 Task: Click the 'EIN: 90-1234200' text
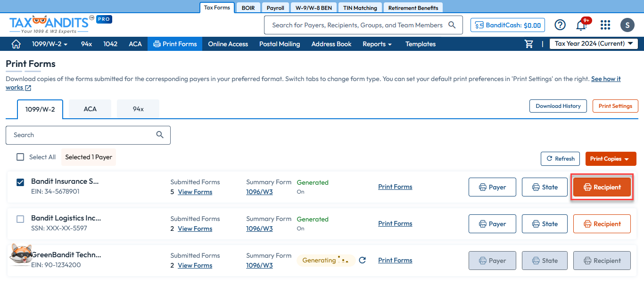click(x=56, y=265)
